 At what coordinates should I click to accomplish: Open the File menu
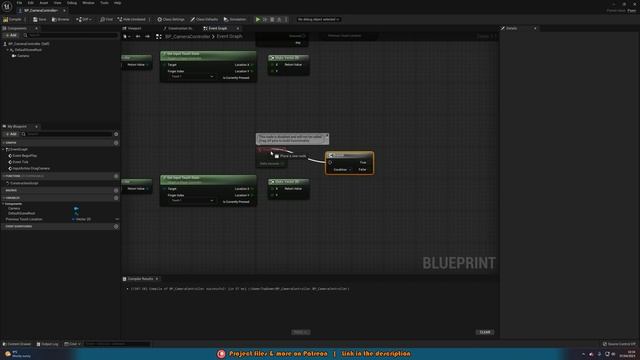coord(19,3)
